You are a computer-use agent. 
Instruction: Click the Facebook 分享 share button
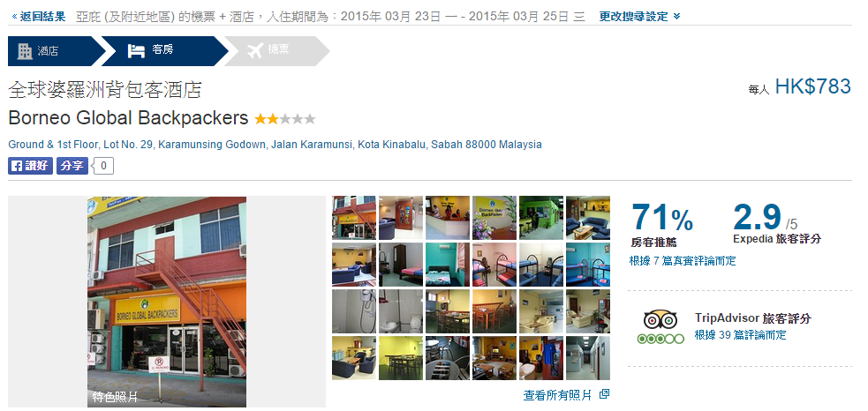click(72, 166)
